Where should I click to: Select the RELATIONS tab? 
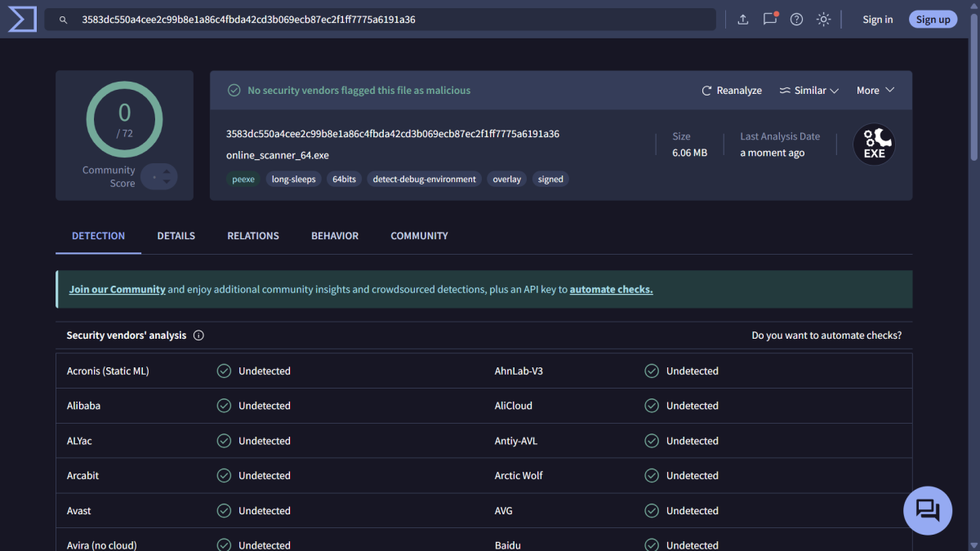click(x=252, y=236)
